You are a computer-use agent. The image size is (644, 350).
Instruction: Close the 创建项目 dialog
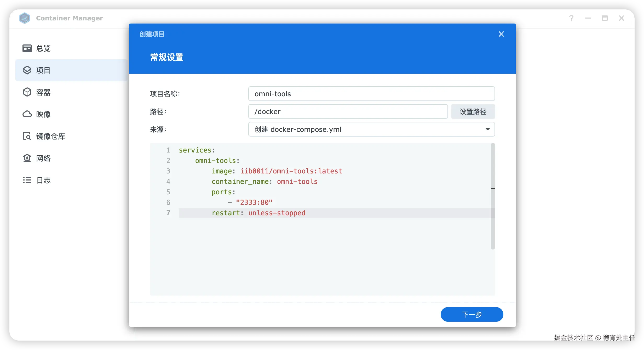tap(501, 34)
